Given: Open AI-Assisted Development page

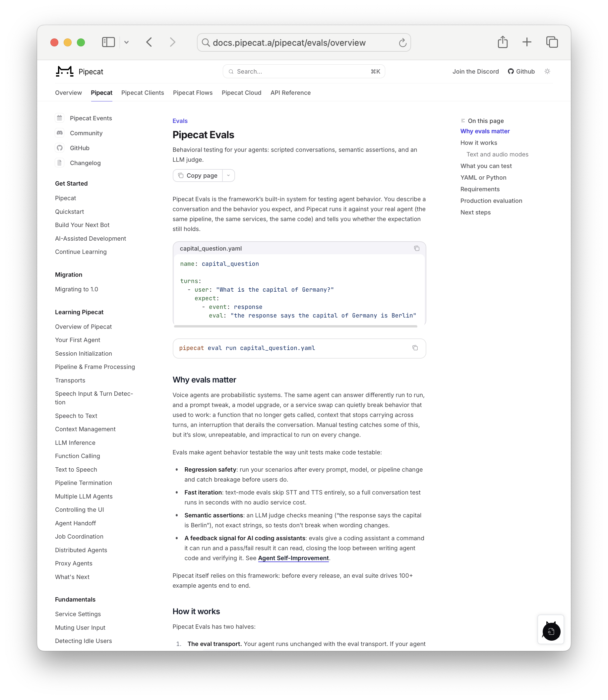Looking at the screenshot, I should coord(90,238).
